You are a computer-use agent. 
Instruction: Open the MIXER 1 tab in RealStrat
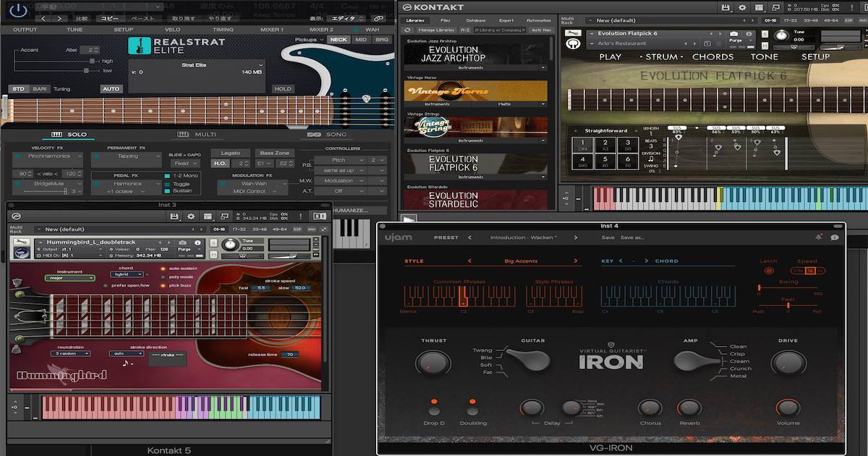point(272,30)
